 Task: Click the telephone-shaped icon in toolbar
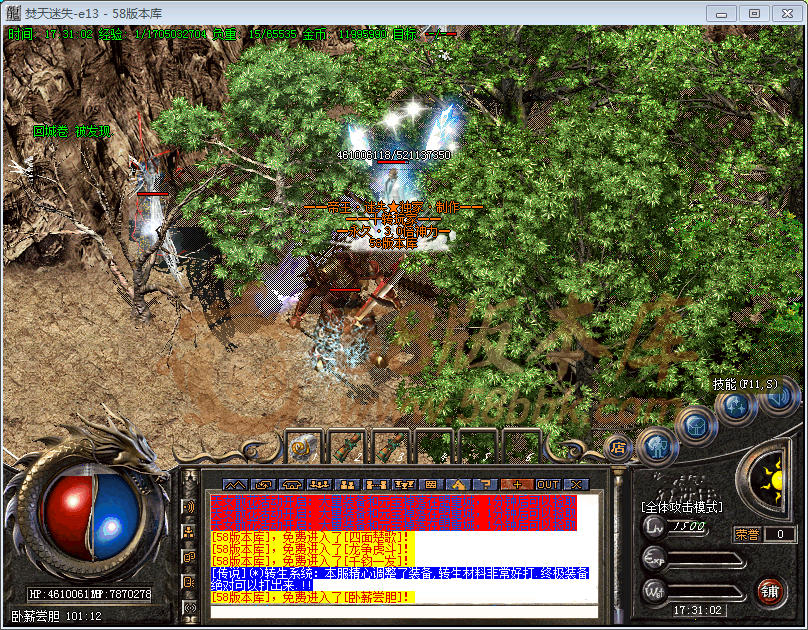pos(291,485)
